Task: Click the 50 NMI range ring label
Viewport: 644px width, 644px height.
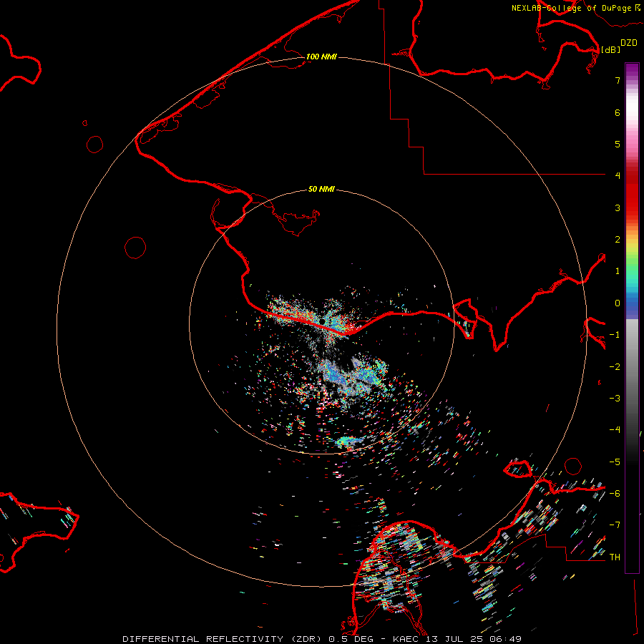Action: (x=321, y=189)
